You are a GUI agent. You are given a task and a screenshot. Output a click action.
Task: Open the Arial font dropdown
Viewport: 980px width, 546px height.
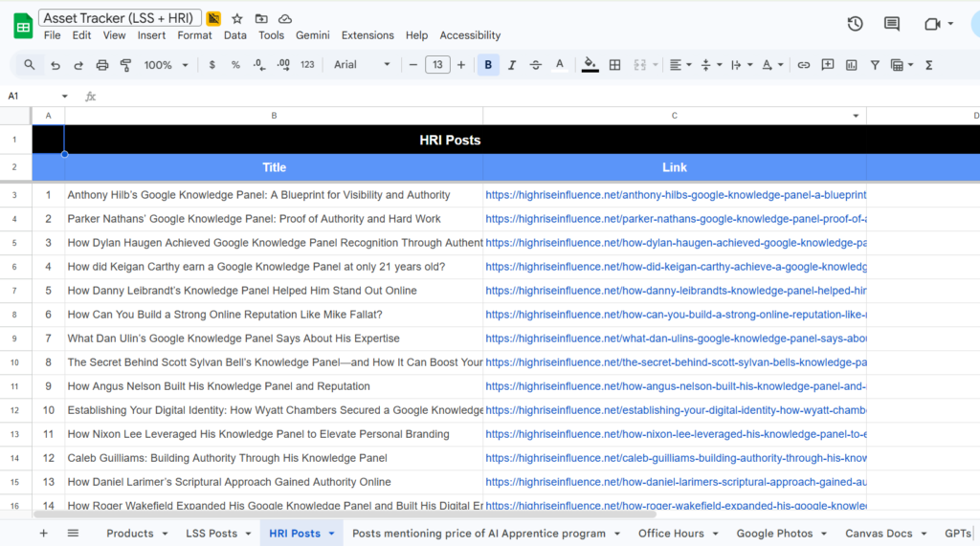tap(362, 65)
